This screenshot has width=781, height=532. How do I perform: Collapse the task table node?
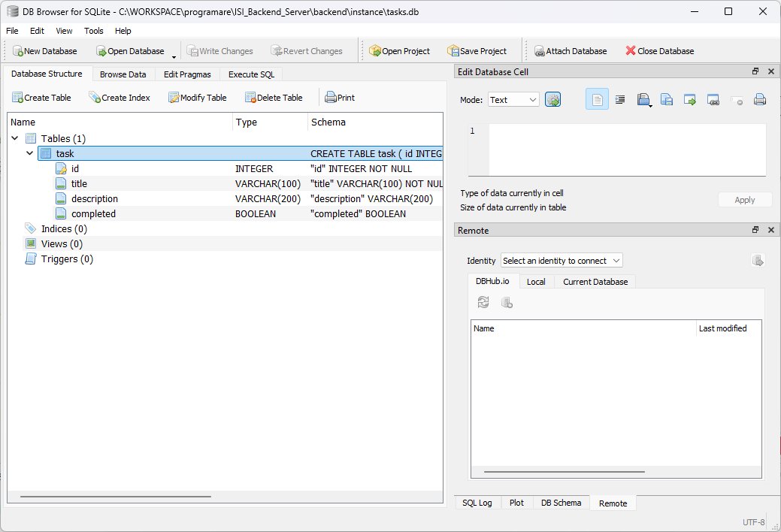click(x=29, y=153)
